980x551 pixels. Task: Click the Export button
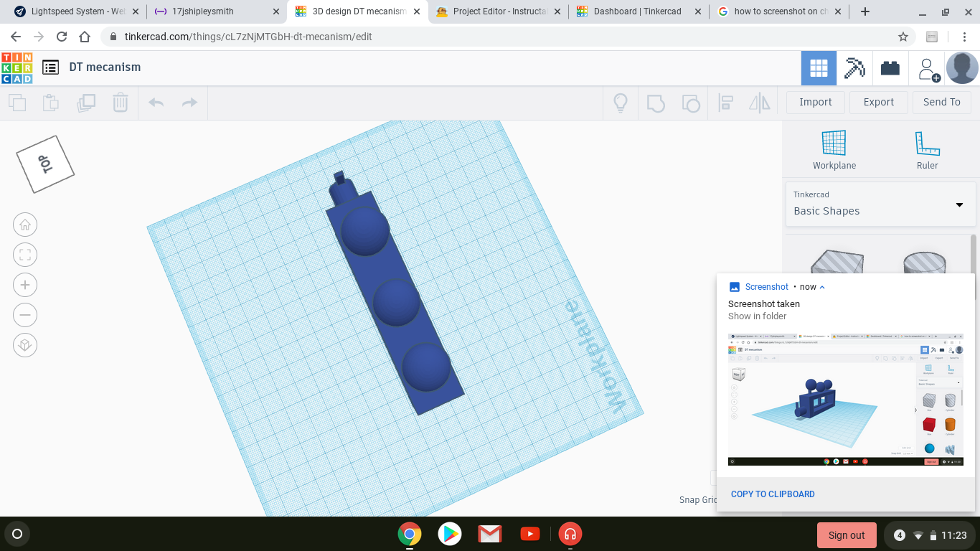[x=879, y=102]
